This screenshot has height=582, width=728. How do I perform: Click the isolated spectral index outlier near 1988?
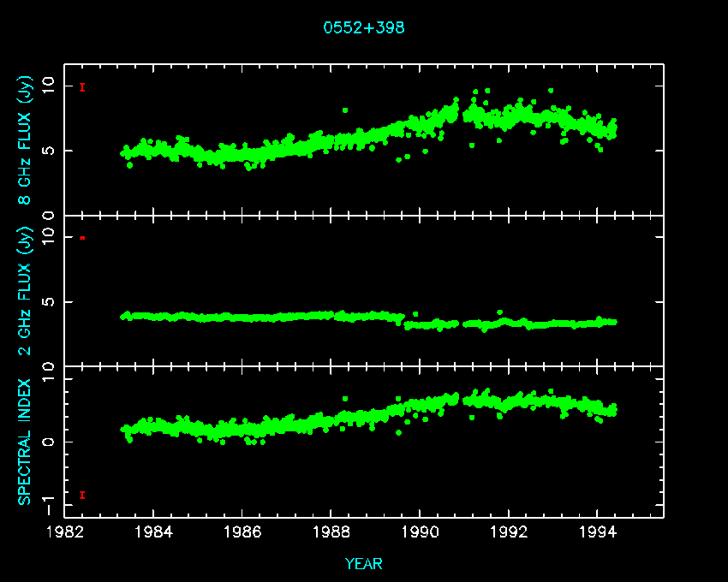click(x=345, y=399)
